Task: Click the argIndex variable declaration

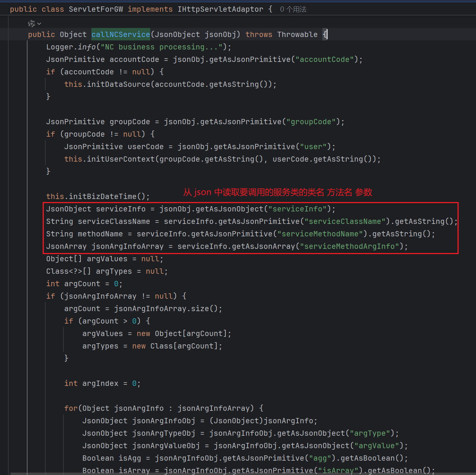Action: pos(100,383)
